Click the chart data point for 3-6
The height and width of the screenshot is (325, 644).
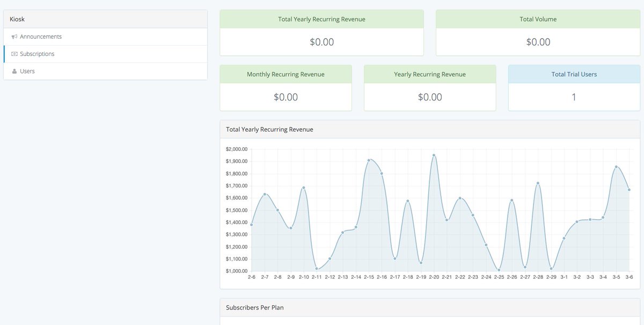tap(629, 190)
